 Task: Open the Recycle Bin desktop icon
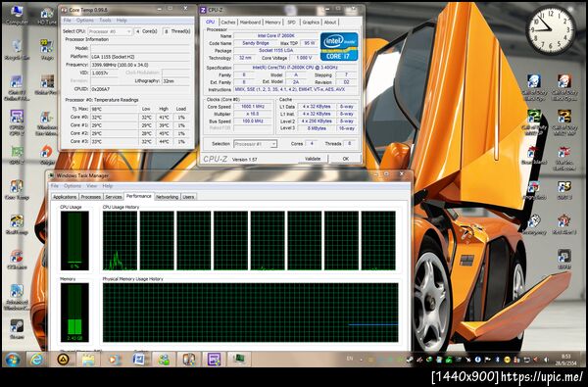pos(17,49)
